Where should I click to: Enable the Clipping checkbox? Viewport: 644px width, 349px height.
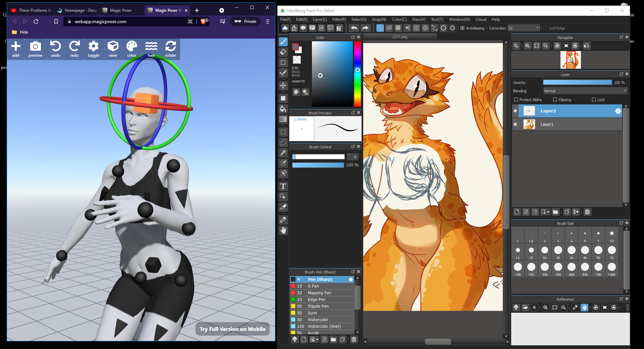pyautogui.click(x=555, y=100)
